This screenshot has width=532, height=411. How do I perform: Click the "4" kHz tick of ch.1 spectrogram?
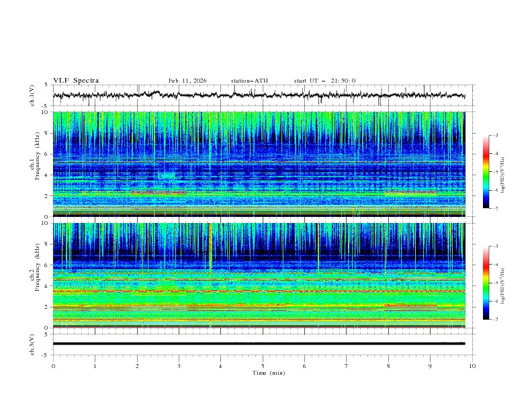[48, 175]
